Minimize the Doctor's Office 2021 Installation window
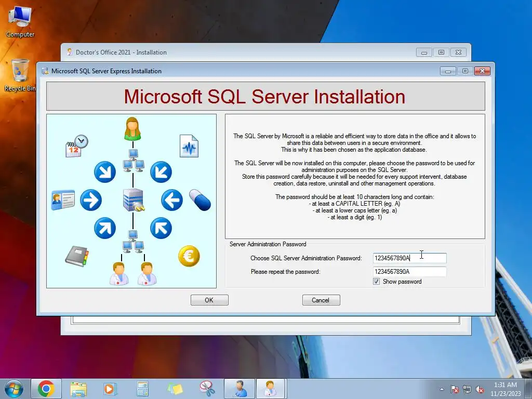Viewport: 532px width, 399px height. [x=424, y=52]
